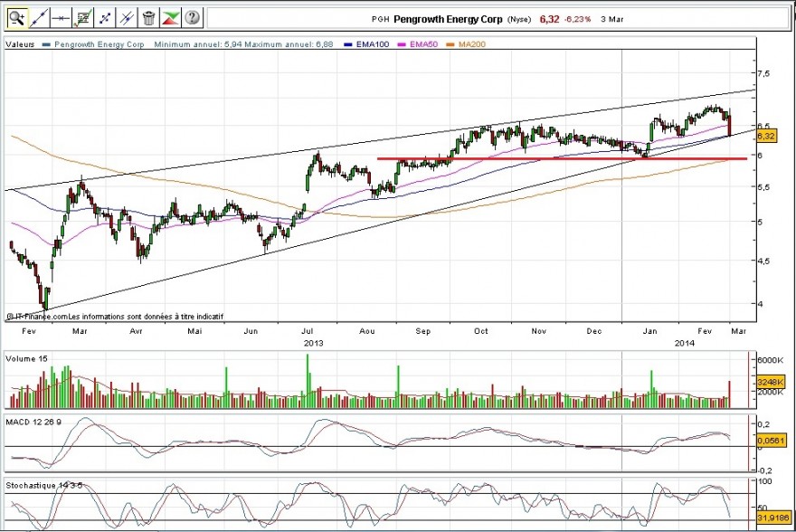Click the (Nyse) exchange label
Image resolution: width=796 pixels, height=532 pixels.
tap(519, 19)
